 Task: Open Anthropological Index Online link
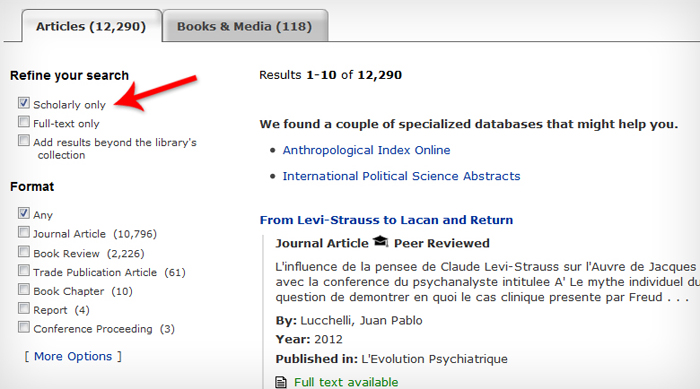click(x=366, y=150)
